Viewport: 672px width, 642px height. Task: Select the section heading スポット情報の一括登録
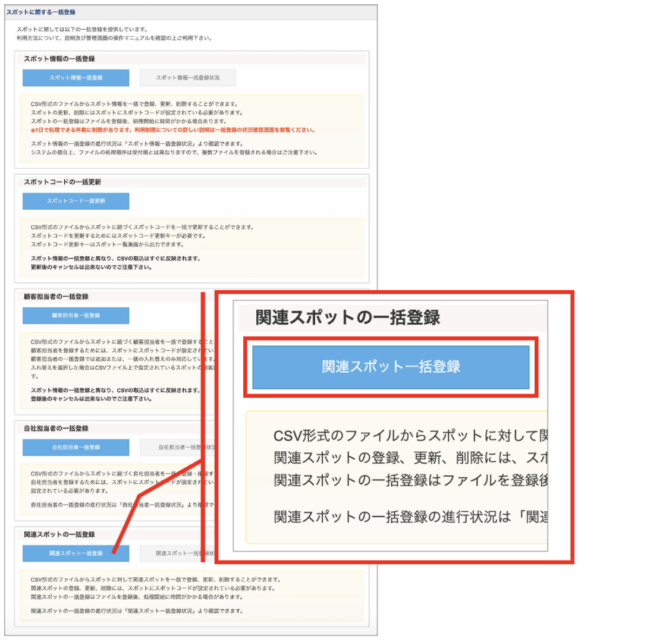[59, 59]
